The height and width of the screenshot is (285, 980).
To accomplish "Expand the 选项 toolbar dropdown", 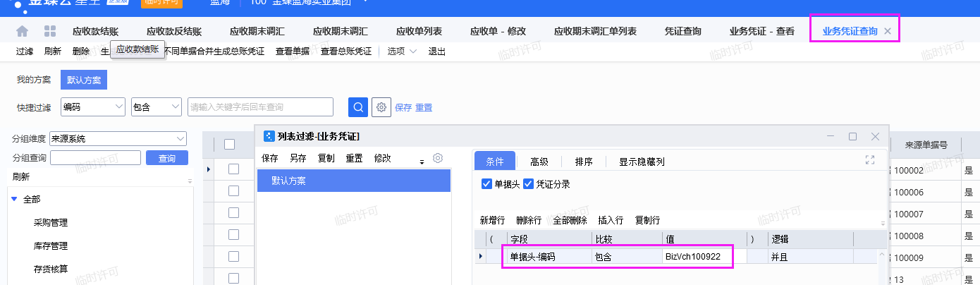I will click(413, 51).
